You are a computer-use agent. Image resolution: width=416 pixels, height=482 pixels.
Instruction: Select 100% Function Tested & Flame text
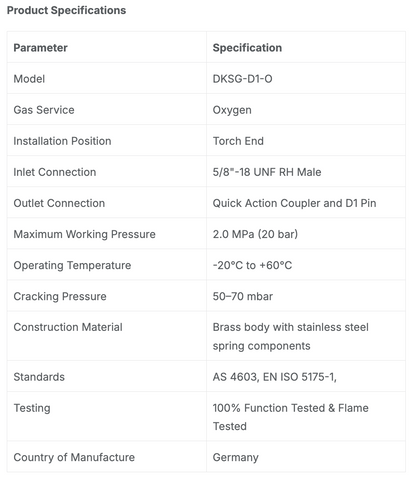coord(291,408)
